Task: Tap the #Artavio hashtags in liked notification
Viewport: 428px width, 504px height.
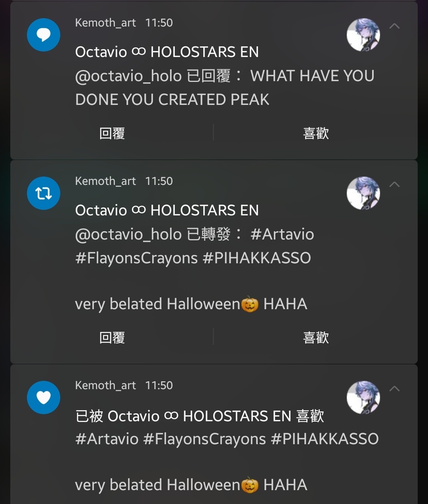Action: (x=107, y=439)
